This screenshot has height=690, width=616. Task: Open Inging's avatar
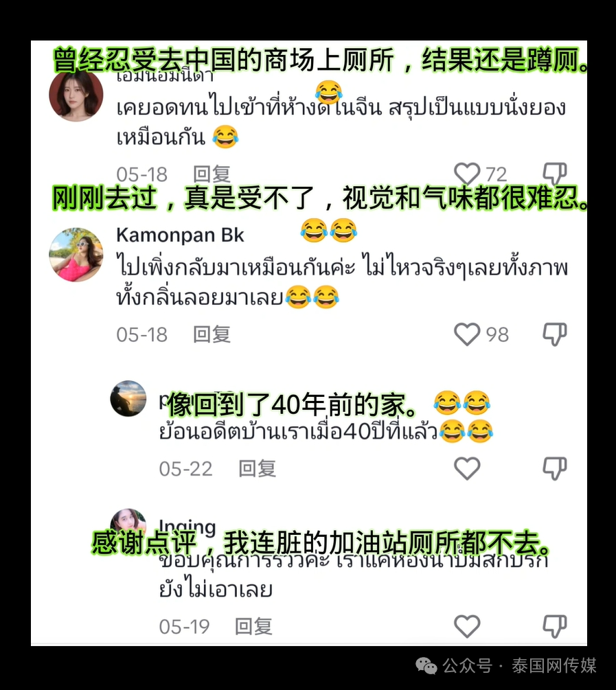(x=128, y=522)
